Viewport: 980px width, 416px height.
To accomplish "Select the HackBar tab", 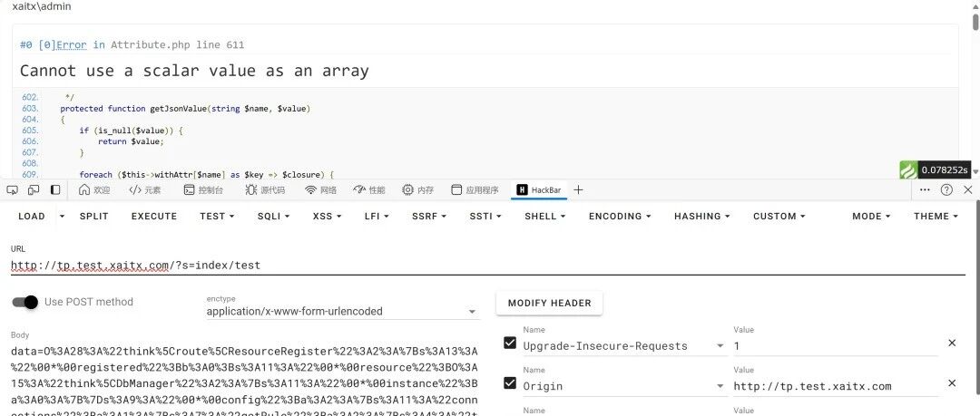I will click(x=539, y=190).
